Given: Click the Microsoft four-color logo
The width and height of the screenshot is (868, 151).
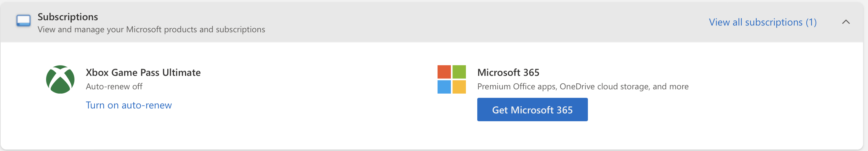Looking at the screenshot, I should pyautogui.click(x=452, y=79).
